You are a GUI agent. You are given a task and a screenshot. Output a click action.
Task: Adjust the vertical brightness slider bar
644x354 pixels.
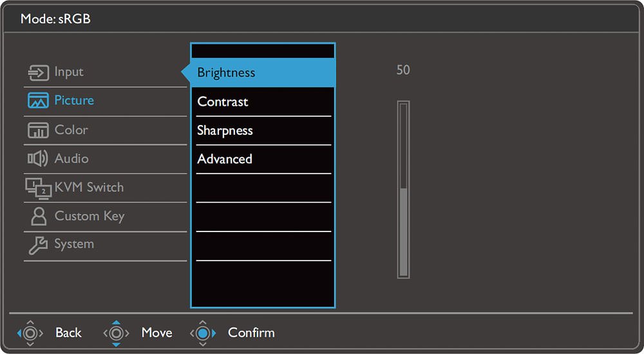403,190
